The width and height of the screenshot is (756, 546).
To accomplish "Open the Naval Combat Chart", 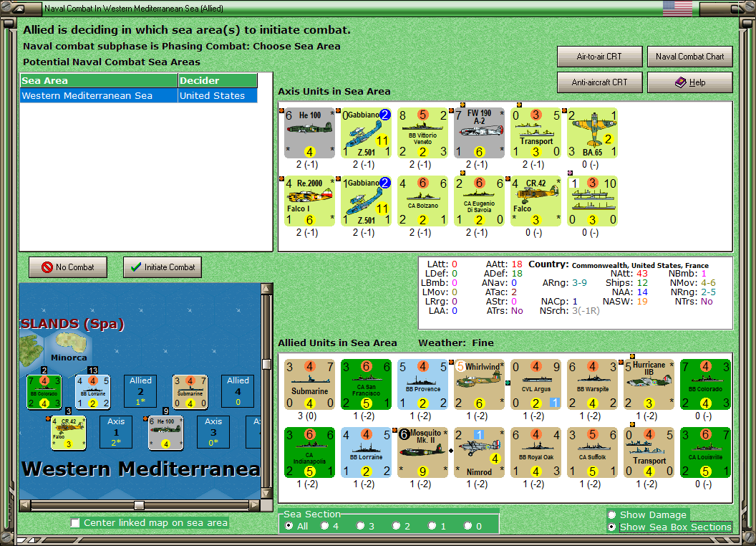I will [689, 57].
